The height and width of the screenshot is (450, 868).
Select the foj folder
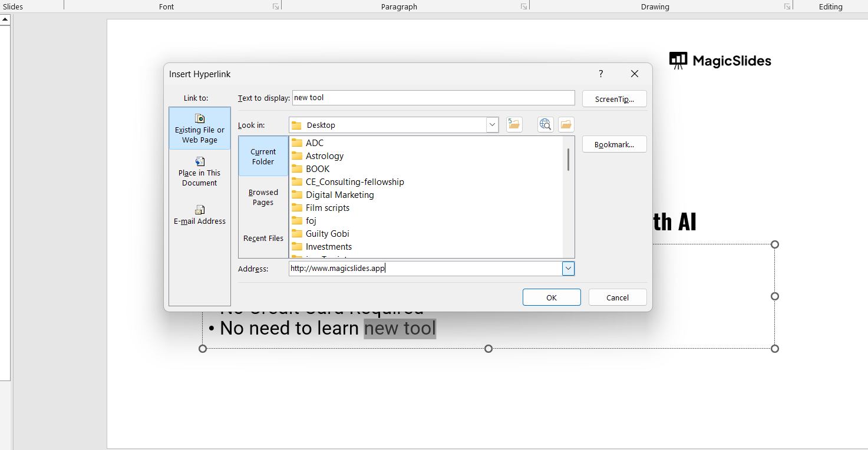coord(304,221)
